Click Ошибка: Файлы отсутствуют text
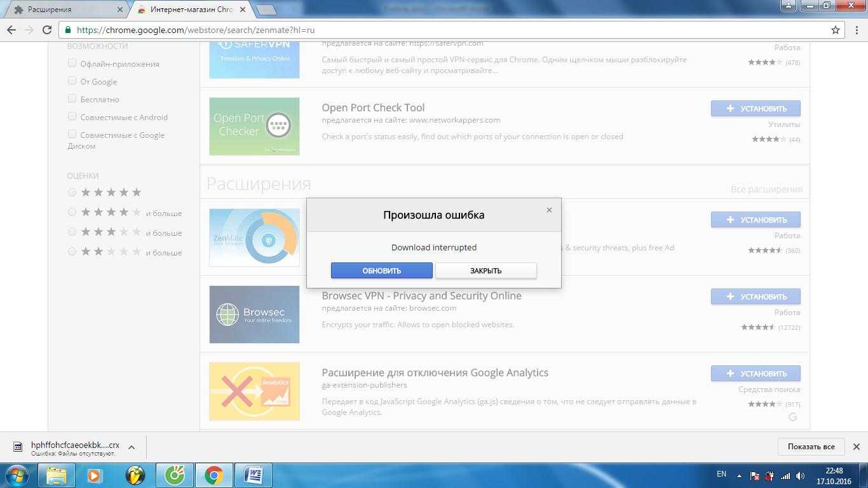Screen dimensions: 868x488 tap(73, 454)
